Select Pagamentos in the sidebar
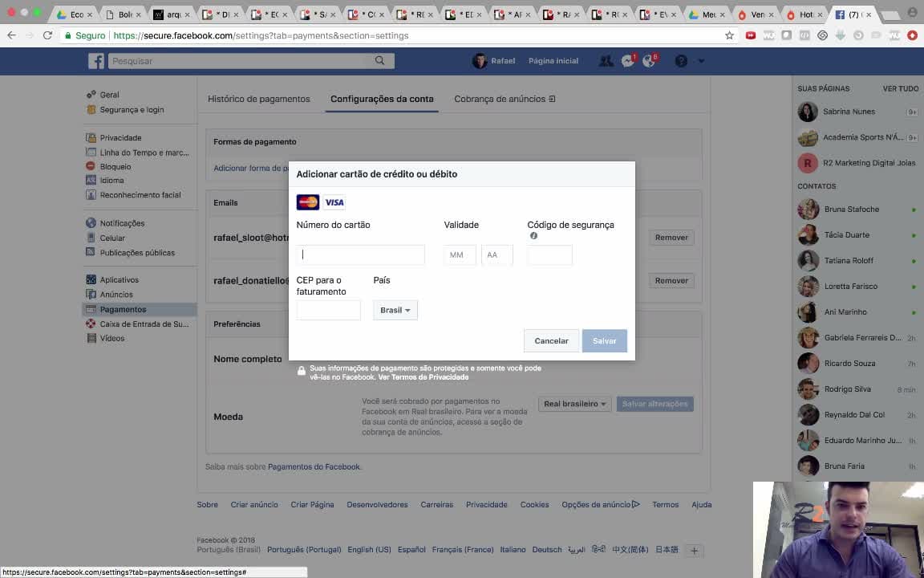The height and width of the screenshot is (578, 924). [140, 309]
